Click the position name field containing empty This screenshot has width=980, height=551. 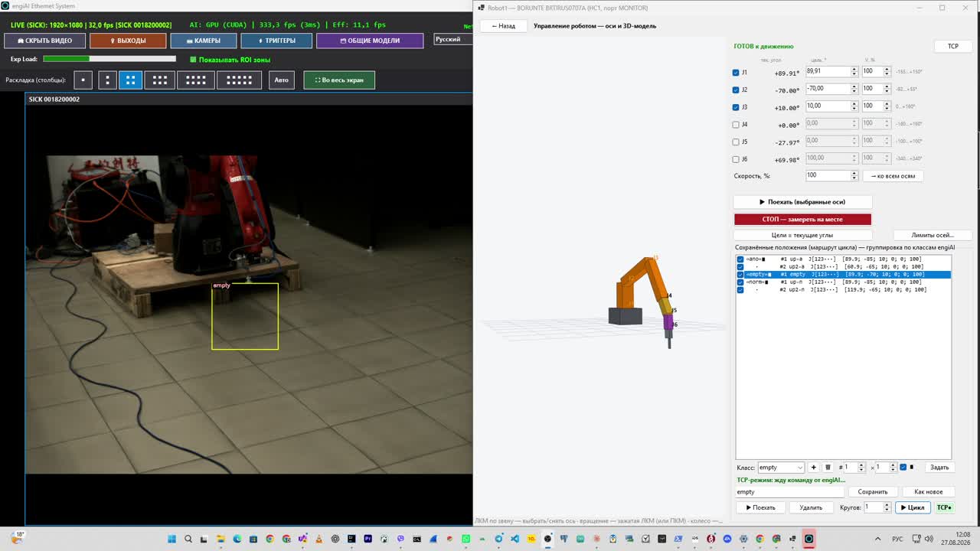click(789, 492)
